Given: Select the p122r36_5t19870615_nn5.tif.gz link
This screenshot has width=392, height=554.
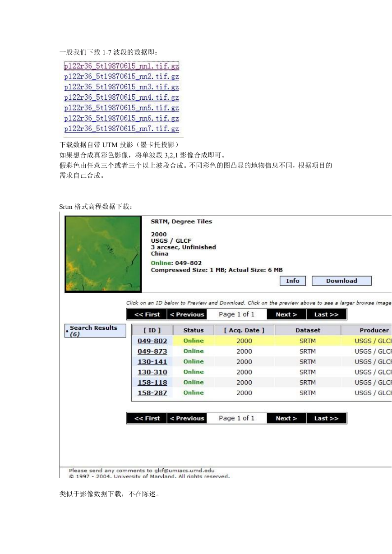Looking at the screenshot, I should coord(121,107).
